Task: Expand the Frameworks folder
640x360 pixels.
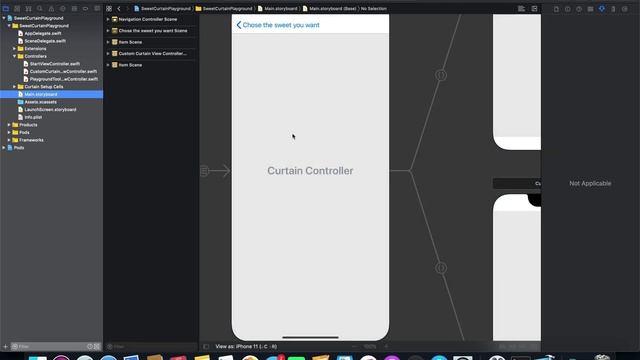Action: (x=9, y=140)
